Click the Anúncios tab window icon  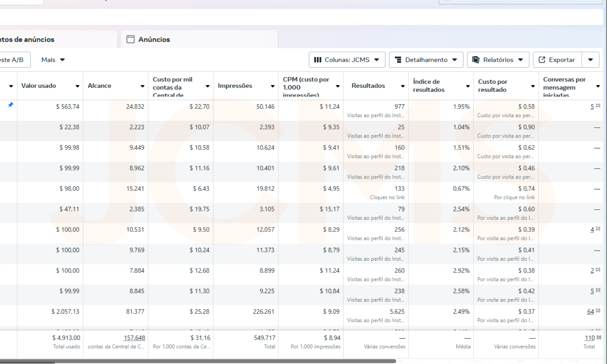[131, 39]
